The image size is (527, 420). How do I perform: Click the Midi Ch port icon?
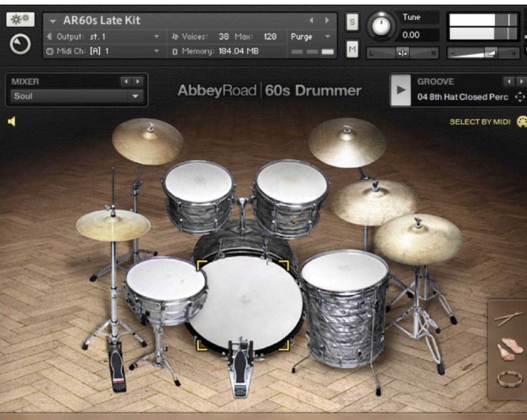pos(50,51)
